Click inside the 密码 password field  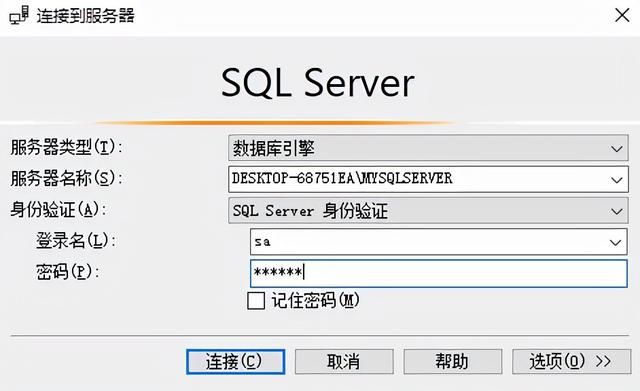pos(439,273)
